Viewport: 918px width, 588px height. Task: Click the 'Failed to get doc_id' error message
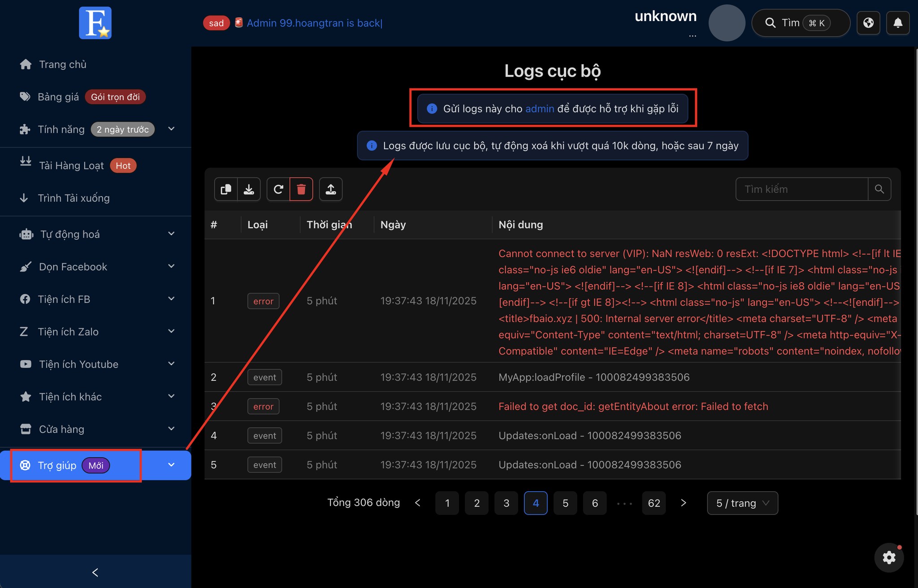[x=633, y=406]
